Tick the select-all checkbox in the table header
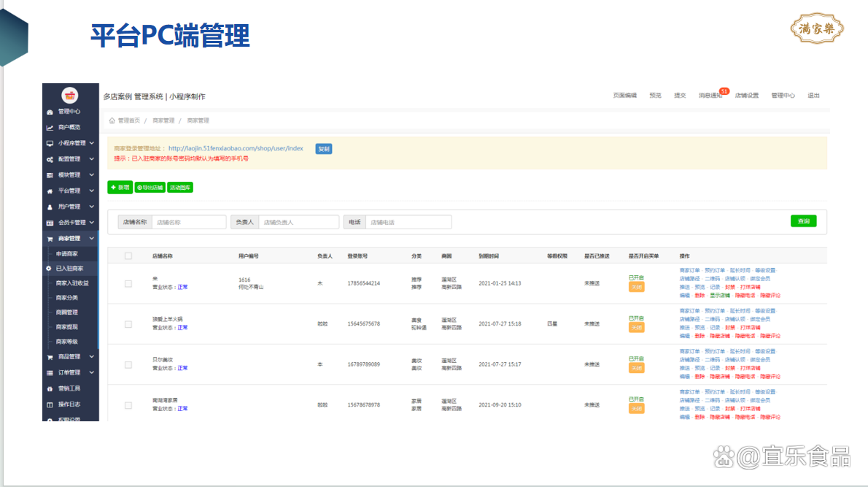This screenshot has width=868, height=487. (128, 256)
